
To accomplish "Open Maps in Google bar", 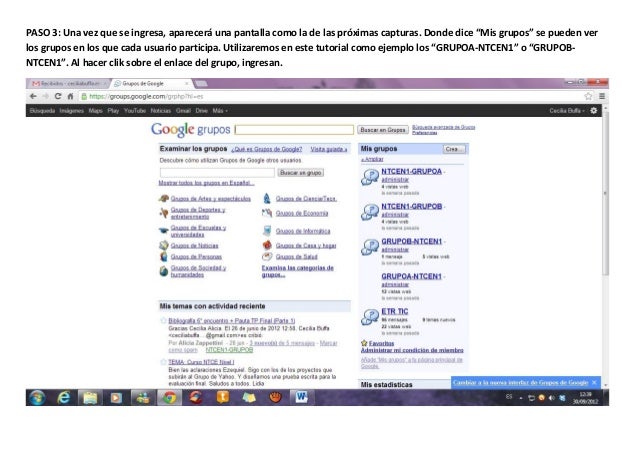I will pos(96,111).
